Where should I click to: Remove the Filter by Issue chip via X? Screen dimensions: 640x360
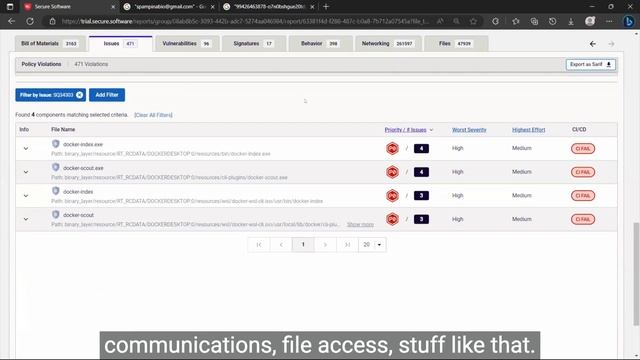pyautogui.click(x=79, y=95)
